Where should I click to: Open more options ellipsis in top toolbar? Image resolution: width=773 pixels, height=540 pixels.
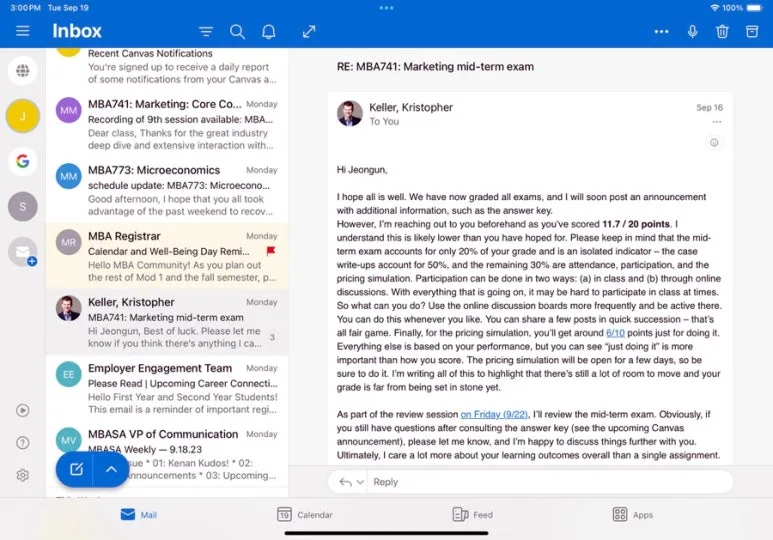[x=662, y=32]
